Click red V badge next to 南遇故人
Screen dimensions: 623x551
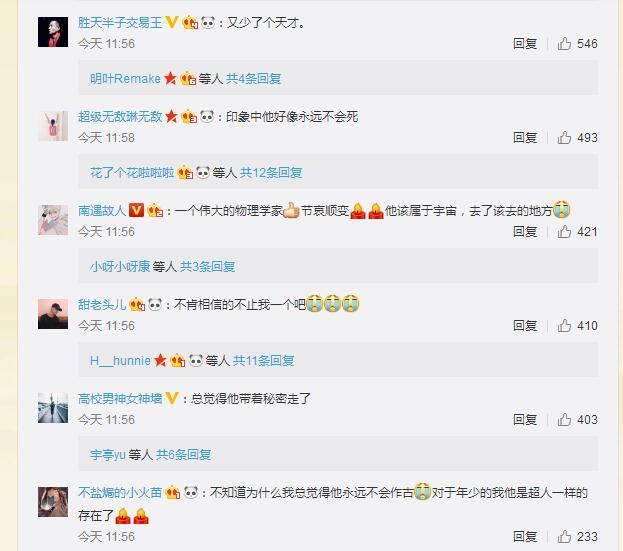tap(136, 210)
